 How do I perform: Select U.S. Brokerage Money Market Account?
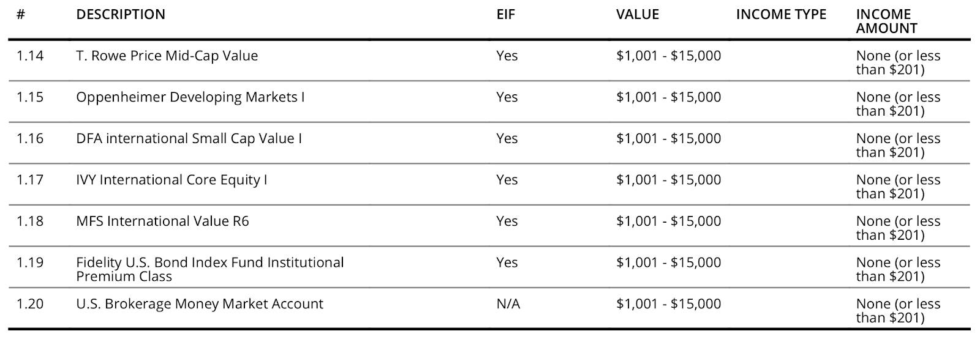(200, 304)
